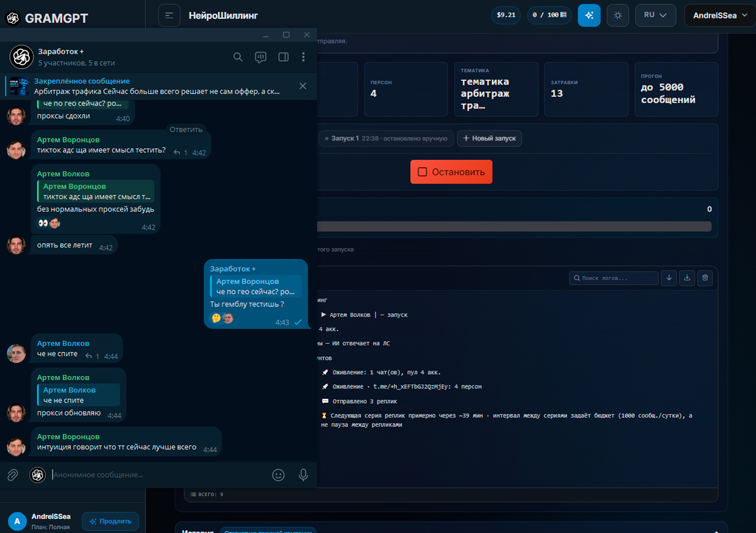
Task: Open the video chat icon in chat header
Action: click(260, 57)
